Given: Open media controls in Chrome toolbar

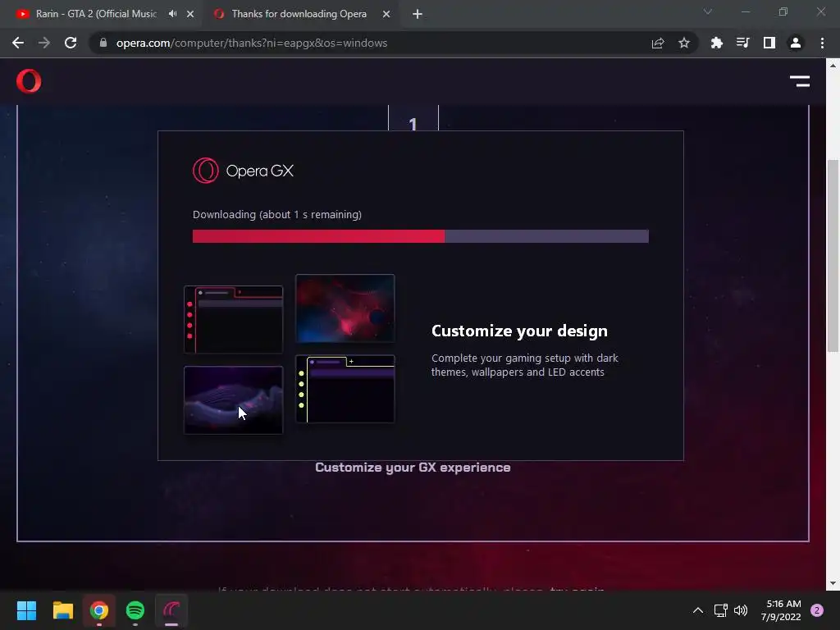Looking at the screenshot, I should click(742, 43).
